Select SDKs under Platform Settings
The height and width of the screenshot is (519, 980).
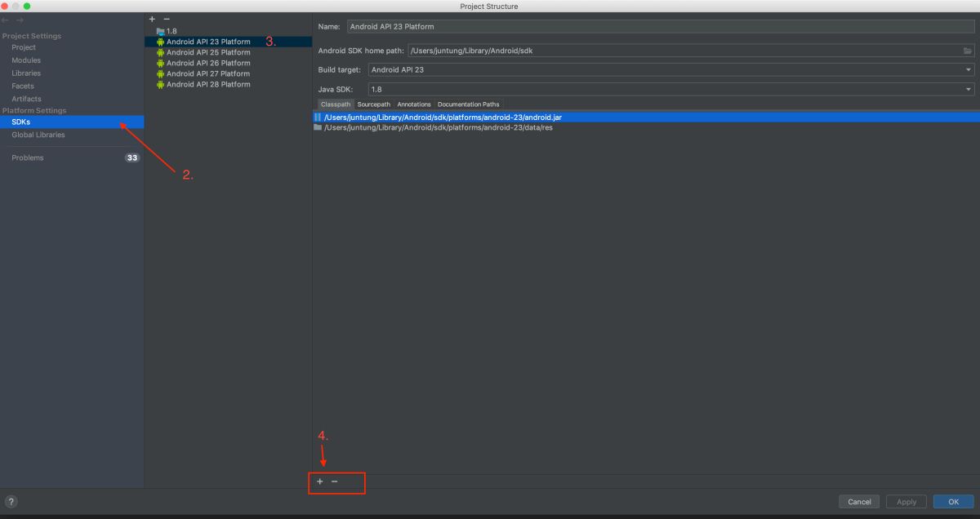[x=72, y=122]
